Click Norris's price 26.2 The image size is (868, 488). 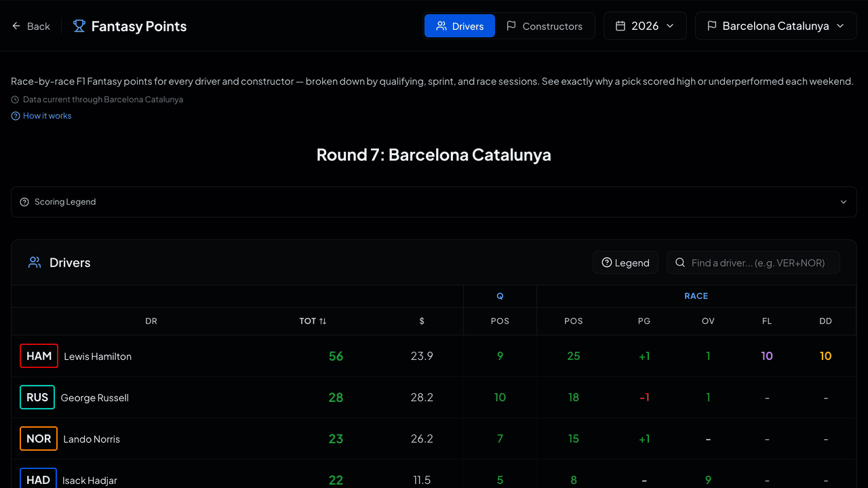[422, 439]
